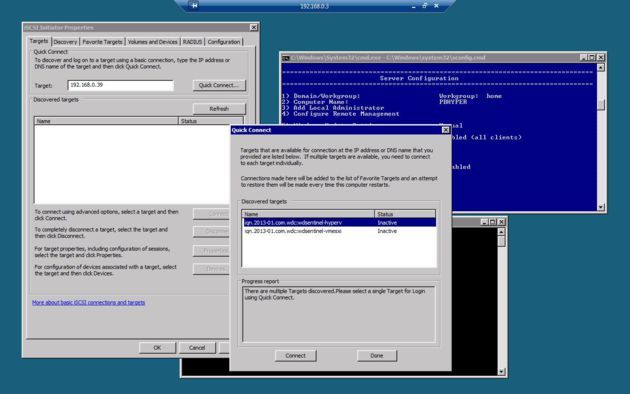Open the Volumes and Devices tab

[x=152, y=42]
